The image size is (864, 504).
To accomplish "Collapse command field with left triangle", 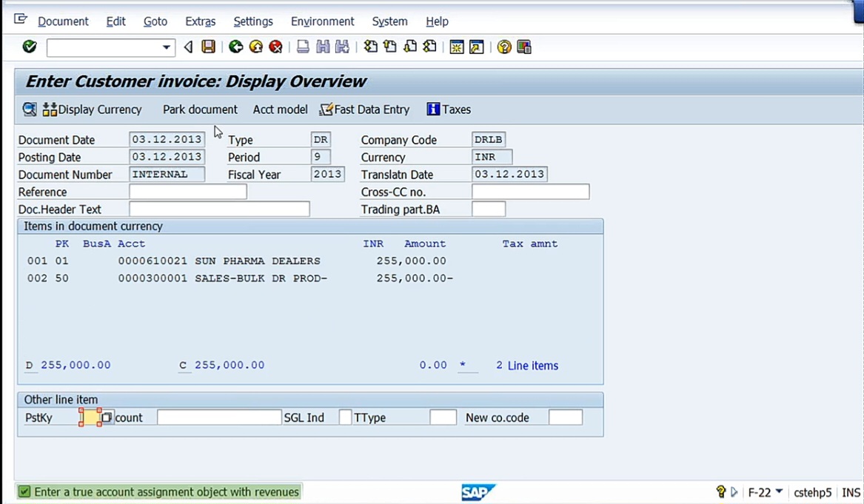I will point(189,47).
